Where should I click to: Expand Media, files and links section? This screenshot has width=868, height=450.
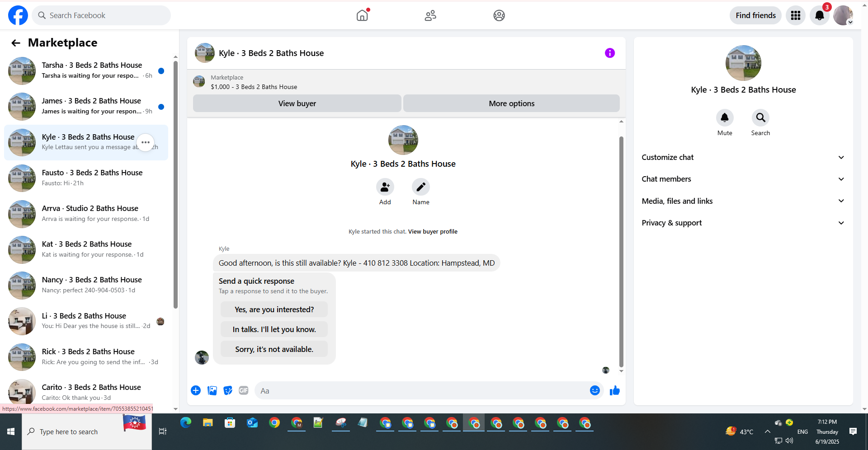pos(743,201)
